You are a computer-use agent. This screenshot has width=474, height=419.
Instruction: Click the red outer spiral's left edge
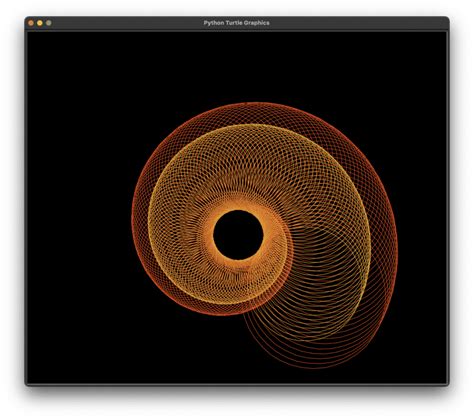138,217
